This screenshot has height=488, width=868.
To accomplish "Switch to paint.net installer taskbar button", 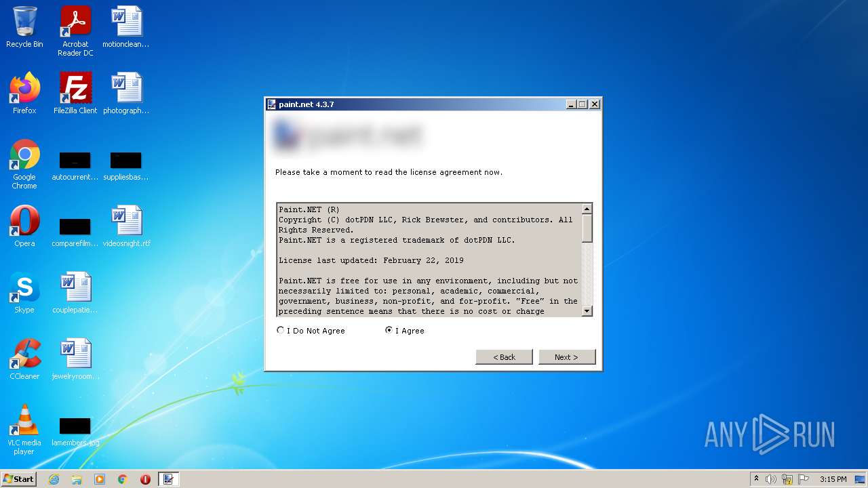I will (x=169, y=479).
